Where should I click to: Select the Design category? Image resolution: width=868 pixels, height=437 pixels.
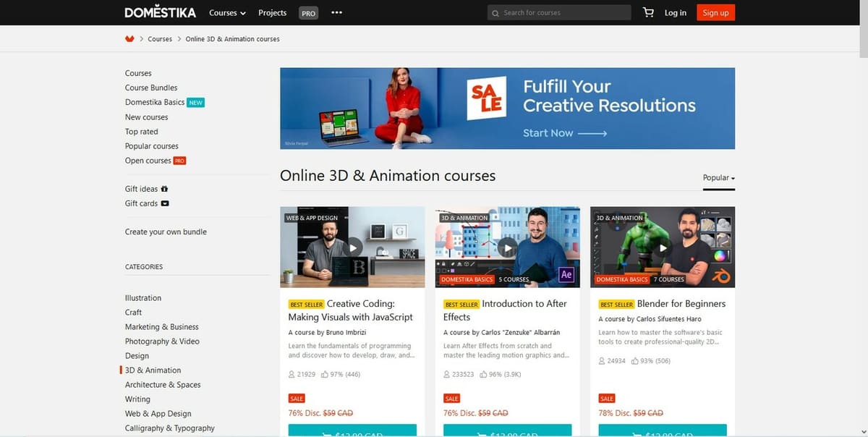(137, 356)
